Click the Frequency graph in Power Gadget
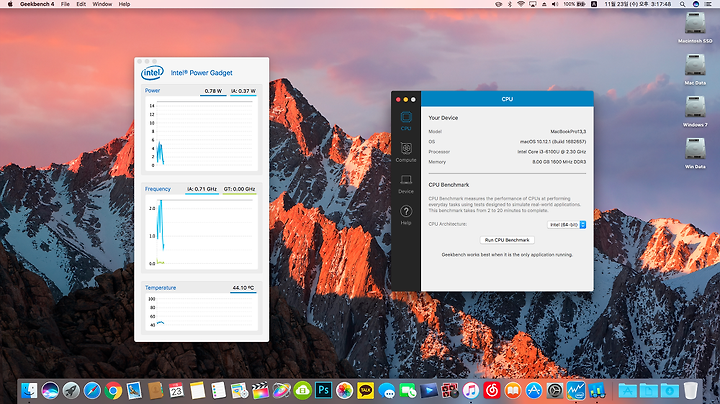 point(201,232)
